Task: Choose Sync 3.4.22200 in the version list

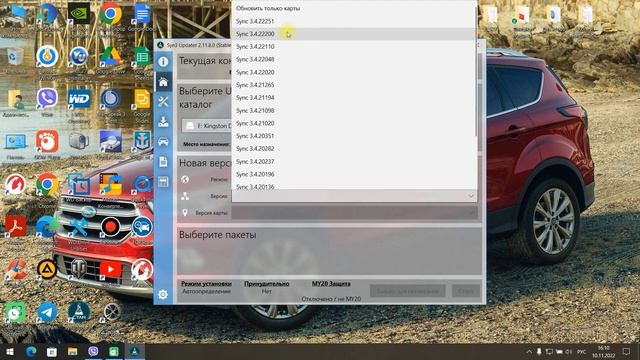Action: (353, 34)
